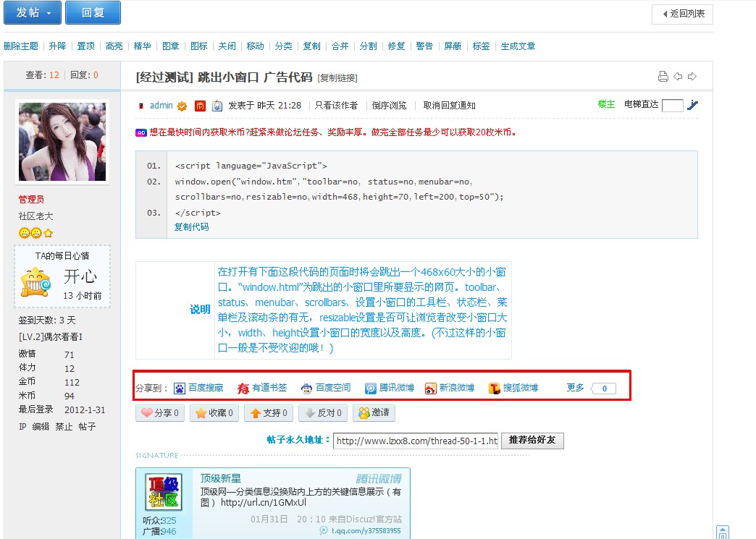The width and height of the screenshot is (756, 539).
Task: Select 分类 moderation option
Action: (284, 46)
